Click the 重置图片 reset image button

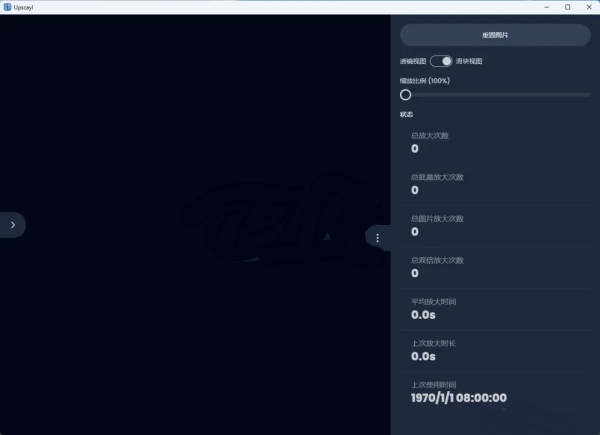coord(495,35)
